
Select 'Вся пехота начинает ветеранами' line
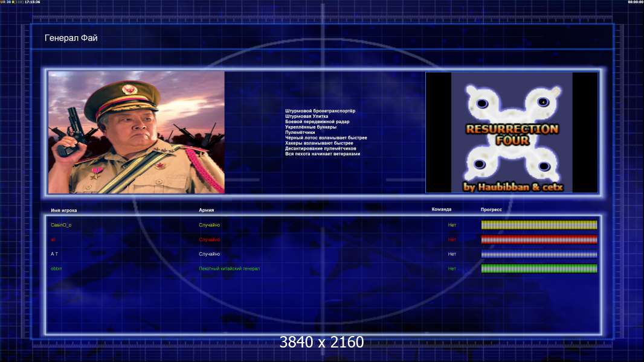click(x=323, y=154)
